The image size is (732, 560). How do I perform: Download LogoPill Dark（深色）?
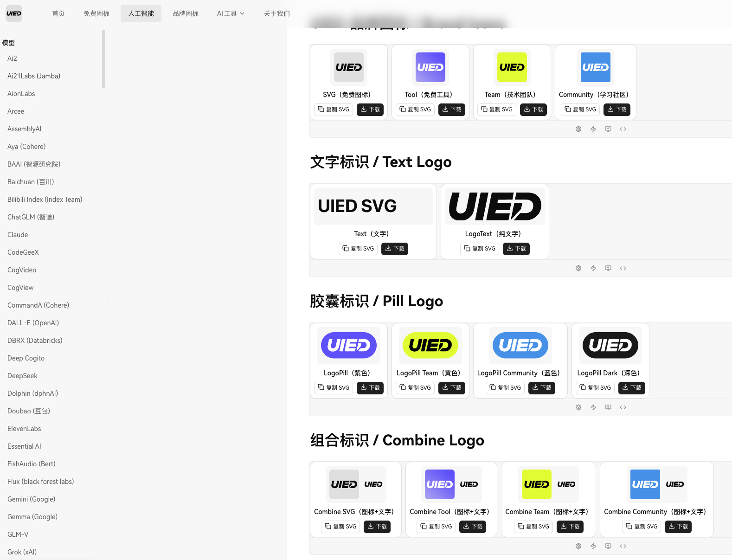[632, 388]
